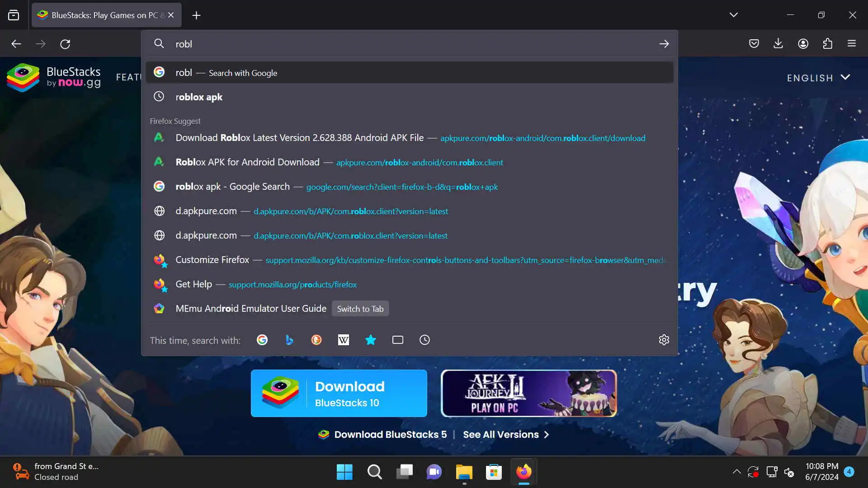Open the extensions puzzle icon

827,43
